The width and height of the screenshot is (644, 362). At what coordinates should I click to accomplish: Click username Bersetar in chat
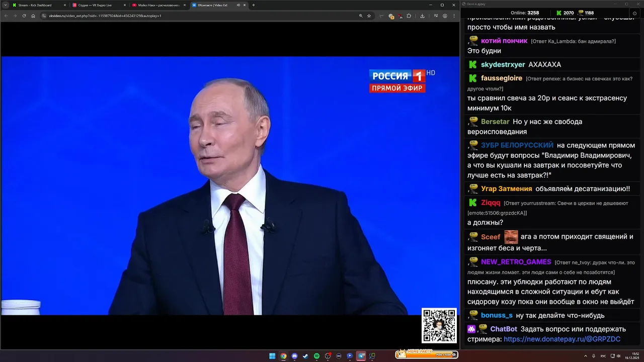[x=496, y=122]
